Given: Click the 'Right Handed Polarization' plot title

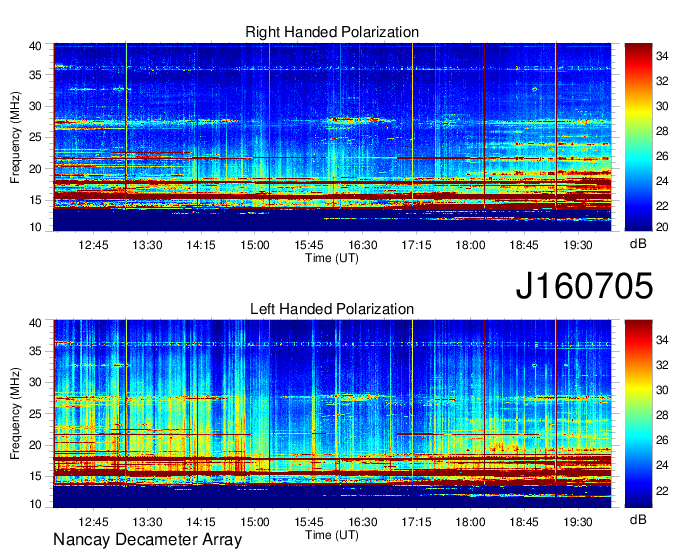Looking at the screenshot, I should point(332,32).
